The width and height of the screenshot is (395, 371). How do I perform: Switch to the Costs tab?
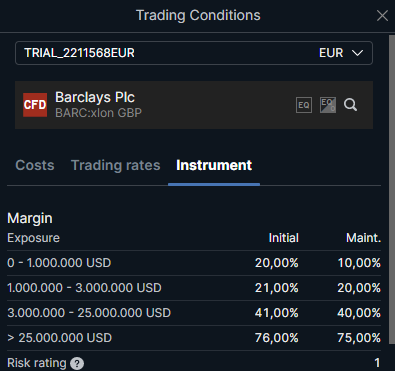tap(35, 165)
